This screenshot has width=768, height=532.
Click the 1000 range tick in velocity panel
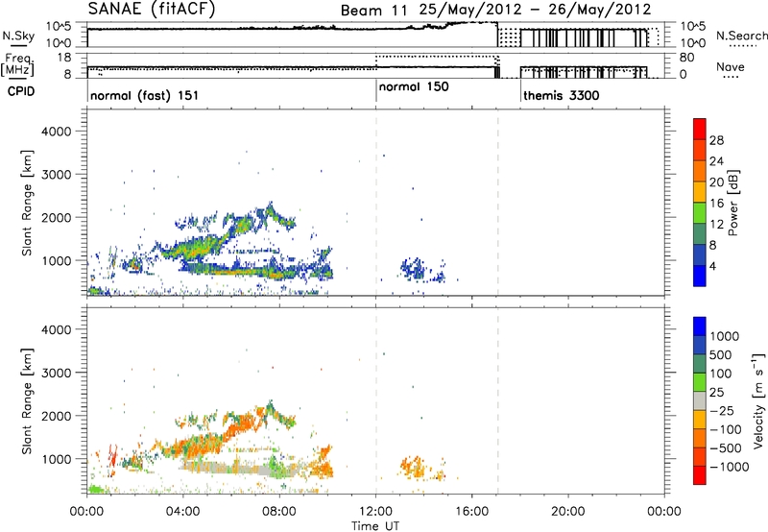point(57,459)
